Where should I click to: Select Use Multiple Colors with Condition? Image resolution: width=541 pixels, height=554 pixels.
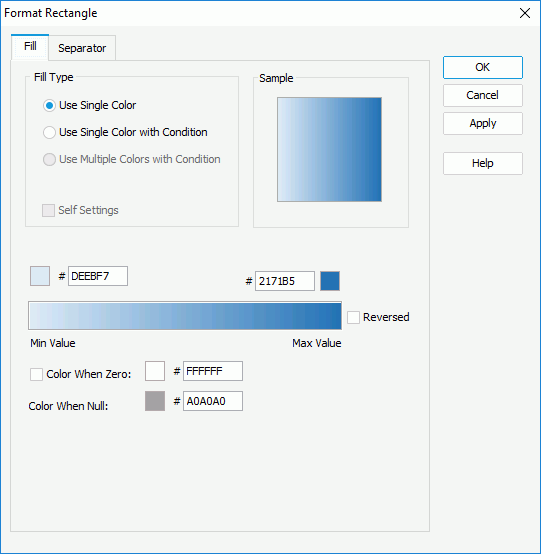131,159
